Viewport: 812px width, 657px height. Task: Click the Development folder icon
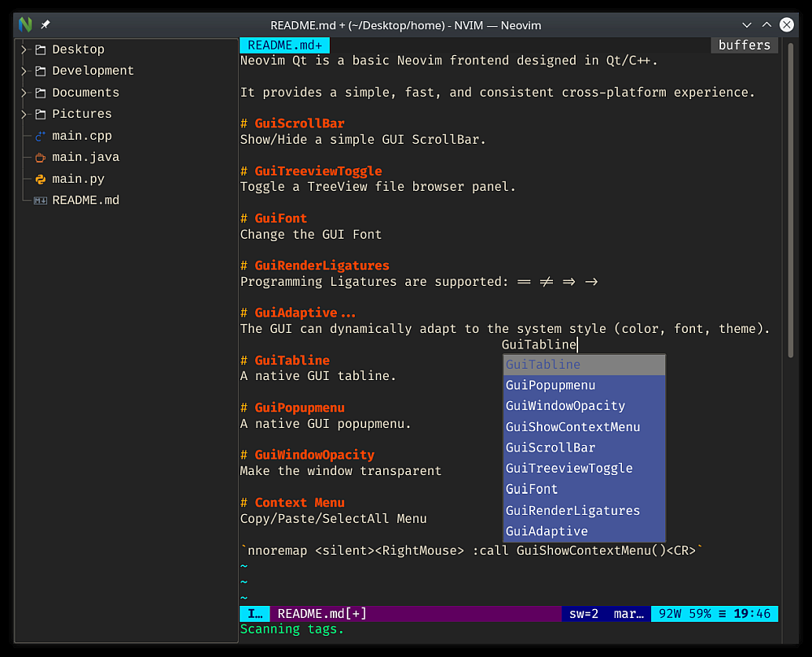coord(41,71)
